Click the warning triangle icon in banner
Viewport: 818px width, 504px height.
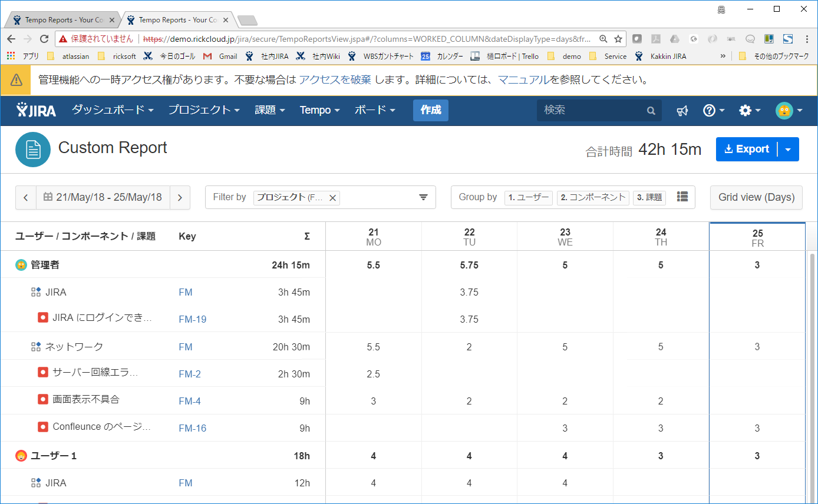tap(16, 80)
